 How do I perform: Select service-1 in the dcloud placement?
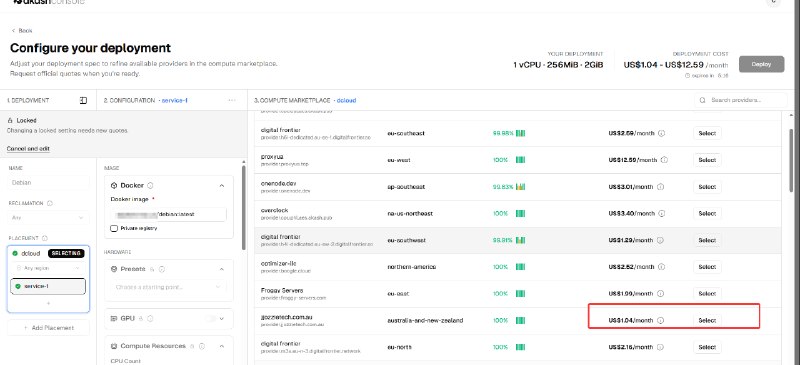click(x=48, y=286)
